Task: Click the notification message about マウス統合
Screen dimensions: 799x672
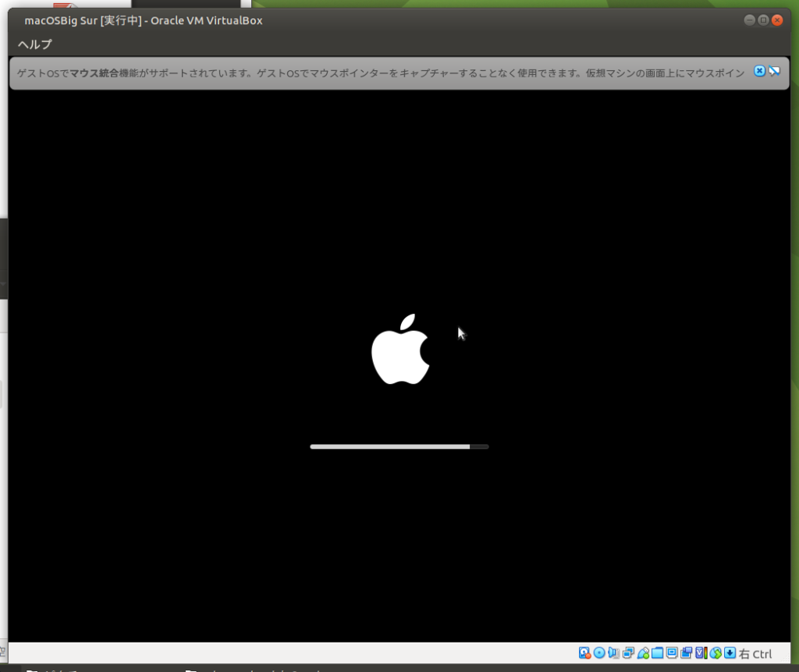Action: point(381,73)
